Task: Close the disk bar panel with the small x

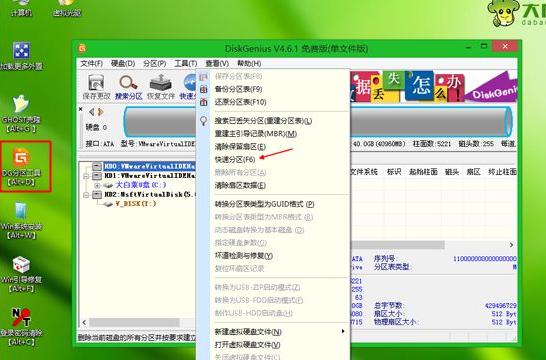Action: click(x=80, y=109)
